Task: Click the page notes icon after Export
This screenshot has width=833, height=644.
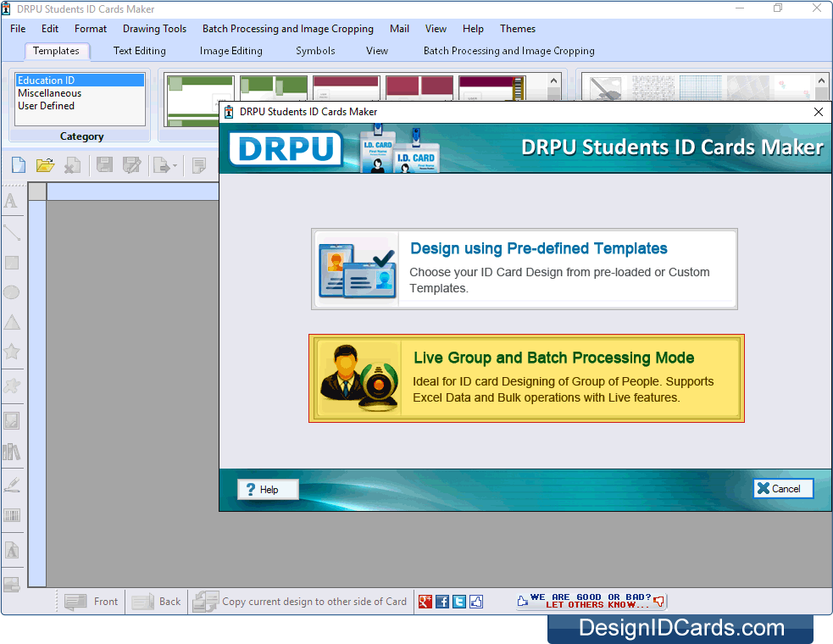Action: (199, 165)
